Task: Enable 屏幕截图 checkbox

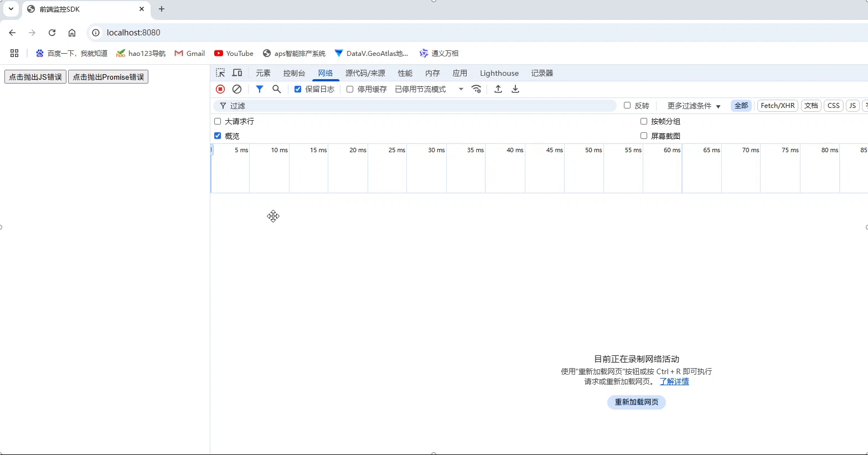Action: pos(644,136)
